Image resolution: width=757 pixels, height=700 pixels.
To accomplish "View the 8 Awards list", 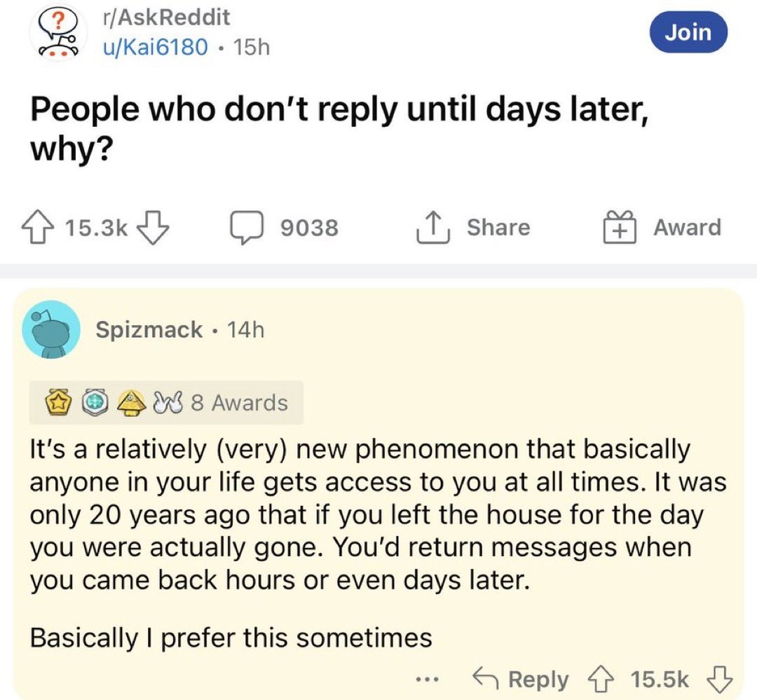I will [240, 403].
